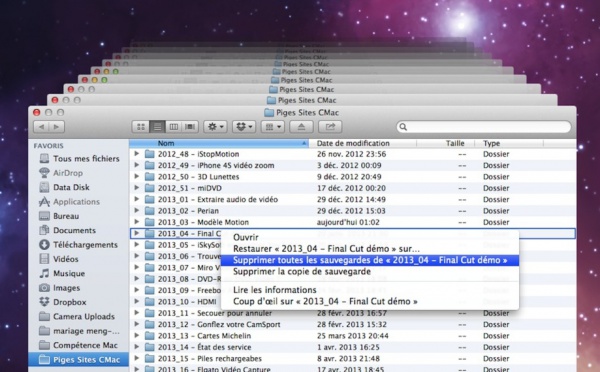600x372 pixels.
Task: Expand the 2012_49 – iPhone 4S vidéo zoom folder
Action: (137, 165)
